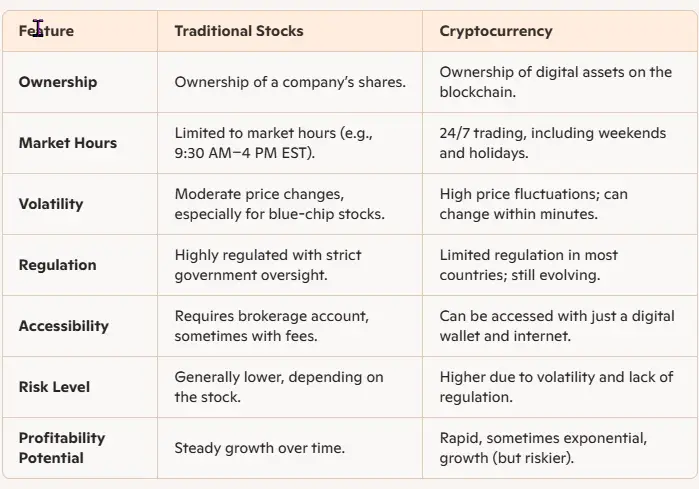
Task: Select the Market Hours row label
Action: click(x=67, y=143)
